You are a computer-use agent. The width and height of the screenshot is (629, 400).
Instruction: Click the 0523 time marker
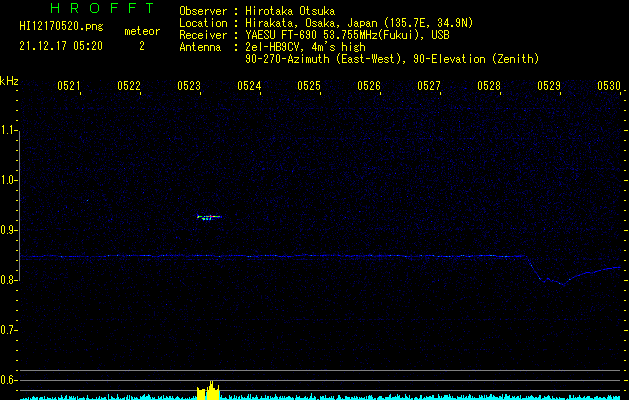pos(189,85)
